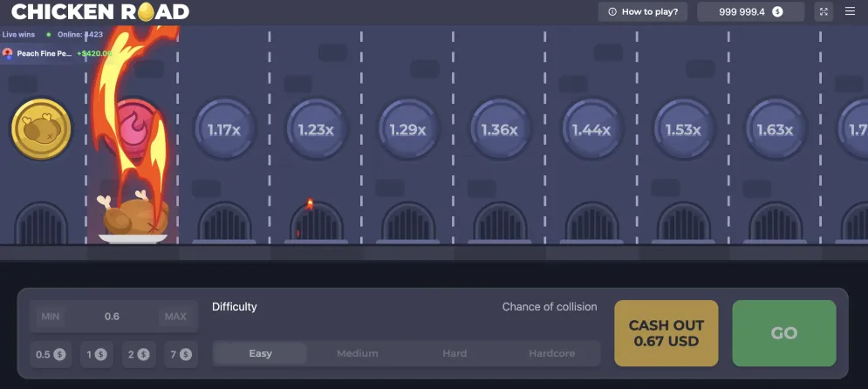Set bet to MAX
868x389 pixels.
[175, 317]
